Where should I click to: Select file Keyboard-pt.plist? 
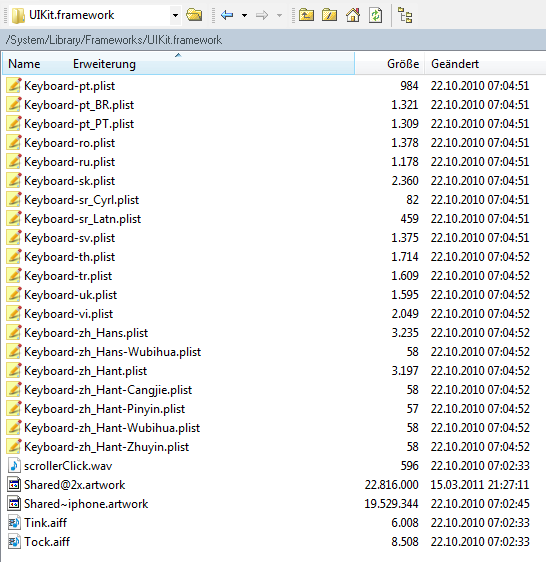tap(70, 86)
